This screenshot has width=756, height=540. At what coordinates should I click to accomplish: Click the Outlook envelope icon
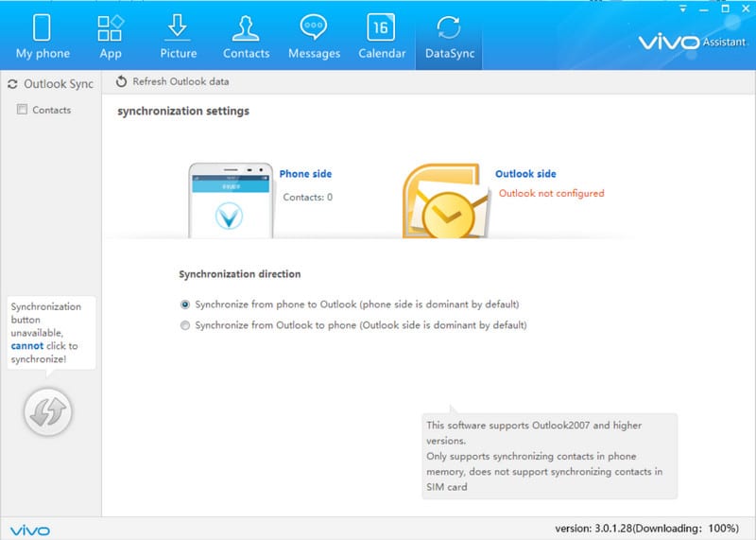click(446, 200)
